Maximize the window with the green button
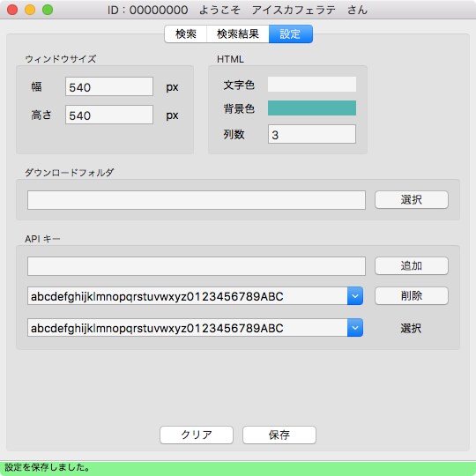Image resolution: width=476 pixels, height=476 pixels. [48, 10]
